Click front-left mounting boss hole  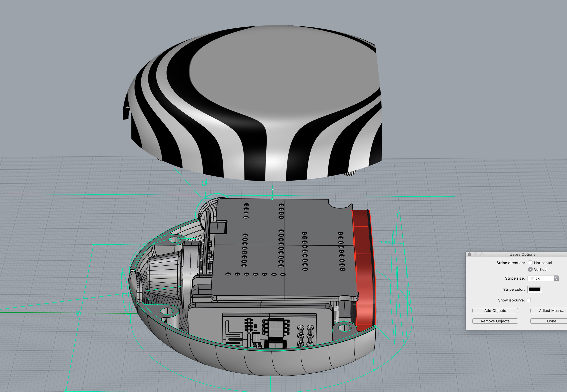pos(167,311)
